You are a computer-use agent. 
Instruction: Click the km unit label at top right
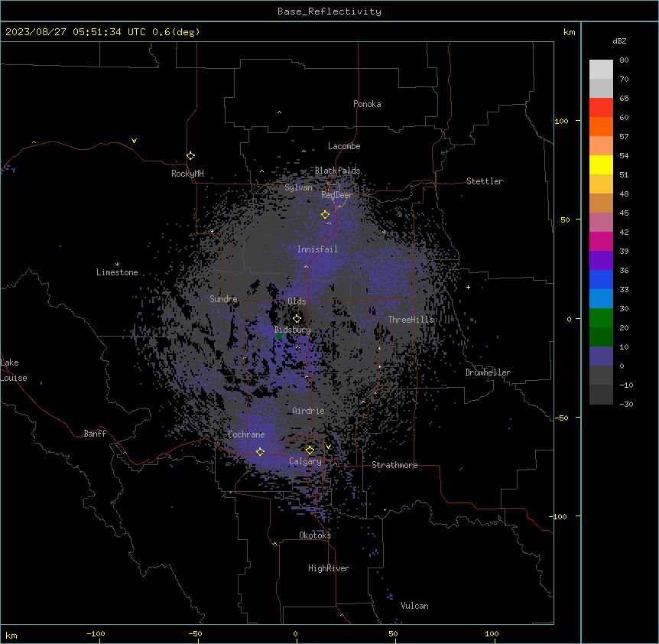(x=569, y=32)
